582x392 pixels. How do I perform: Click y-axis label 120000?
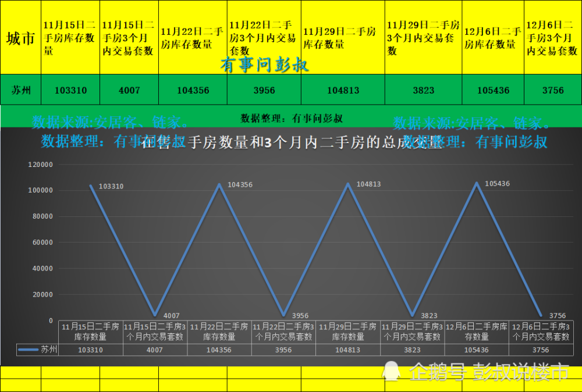(41, 164)
